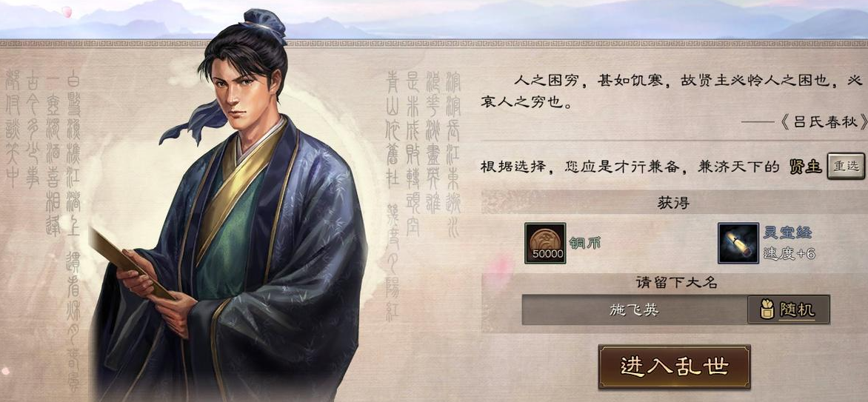
Task: Click the pink petal in the sky
Action: click(67, 11)
